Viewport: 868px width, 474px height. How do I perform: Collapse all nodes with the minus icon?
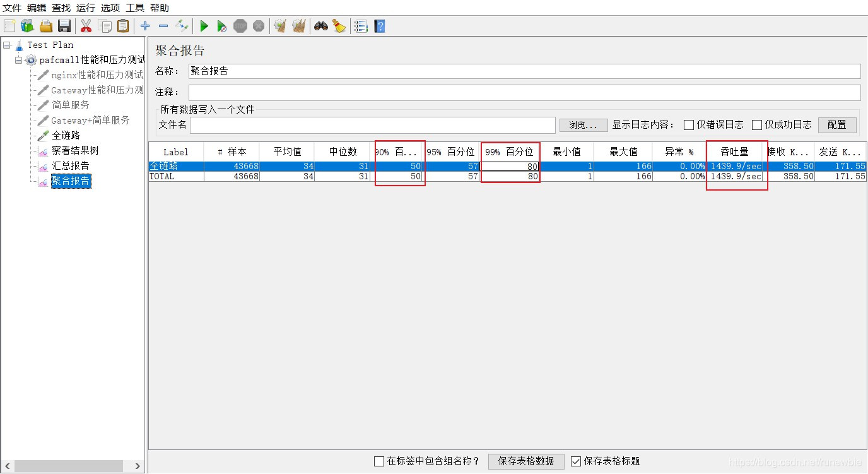tap(163, 26)
